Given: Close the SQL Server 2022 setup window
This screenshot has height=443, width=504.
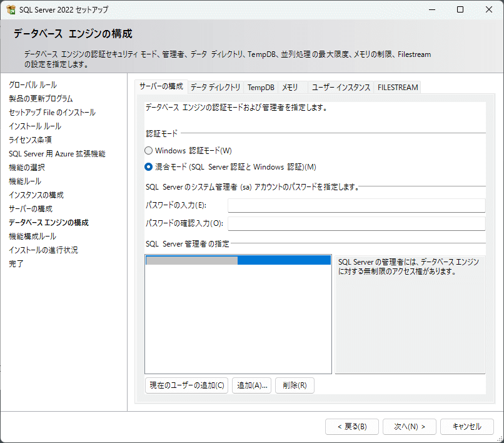Looking at the screenshot, I should click(x=489, y=9).
